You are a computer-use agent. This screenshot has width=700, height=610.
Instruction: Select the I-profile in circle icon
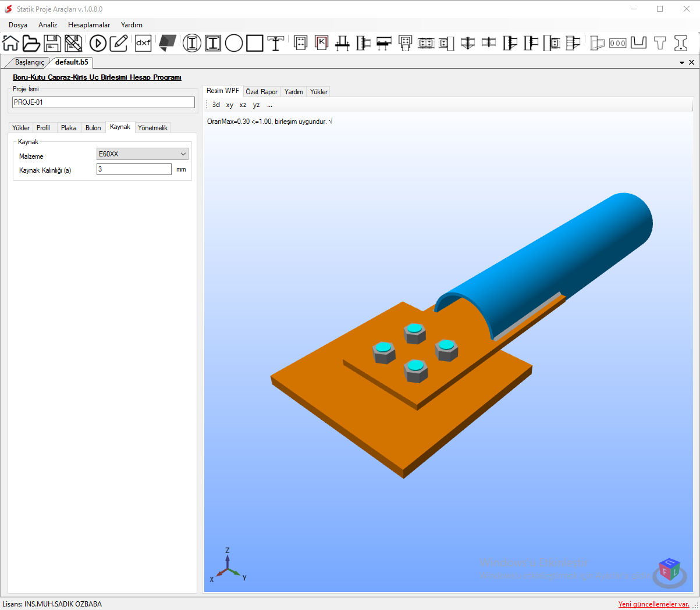pos(192,43)
